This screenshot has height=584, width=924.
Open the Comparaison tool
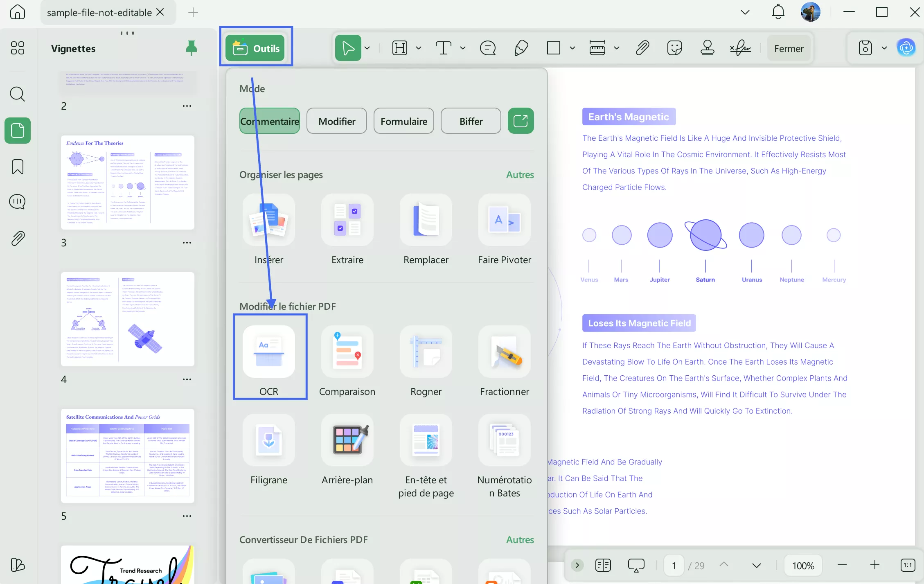[x=347, y=362]
